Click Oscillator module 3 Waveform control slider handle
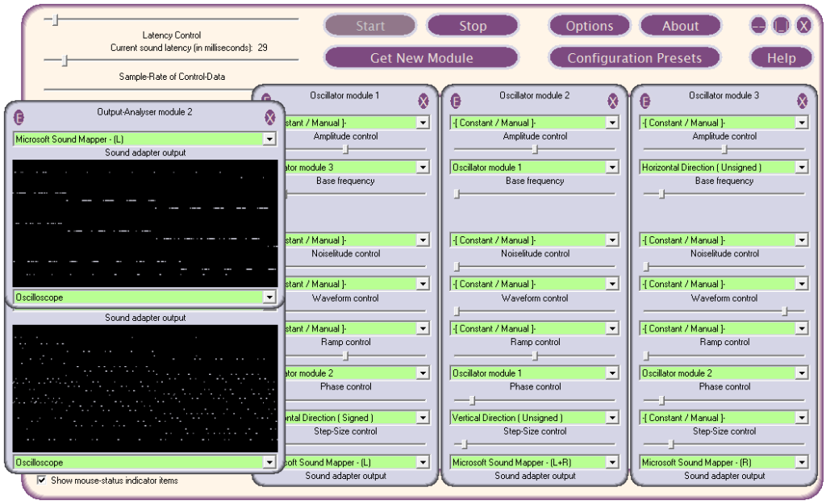The height and width of the screenshot is (504, 826). 785,311
